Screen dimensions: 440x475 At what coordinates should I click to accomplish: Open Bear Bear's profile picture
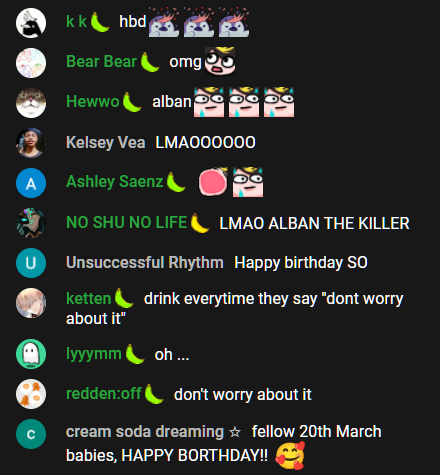click(31, 63)
